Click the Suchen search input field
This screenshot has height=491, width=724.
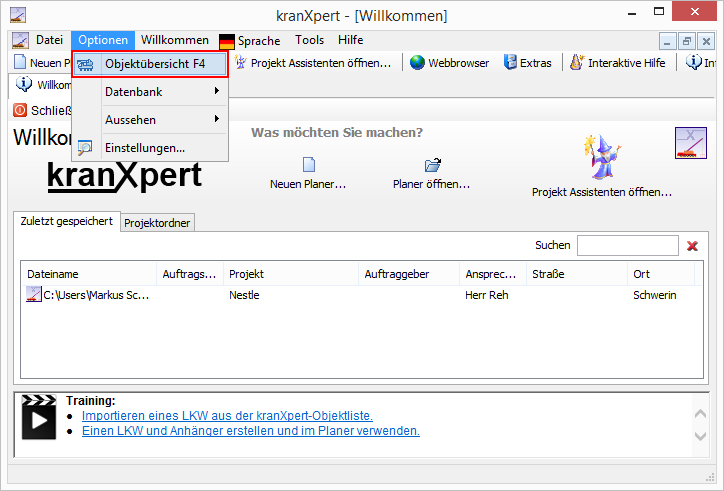point(627,246)
